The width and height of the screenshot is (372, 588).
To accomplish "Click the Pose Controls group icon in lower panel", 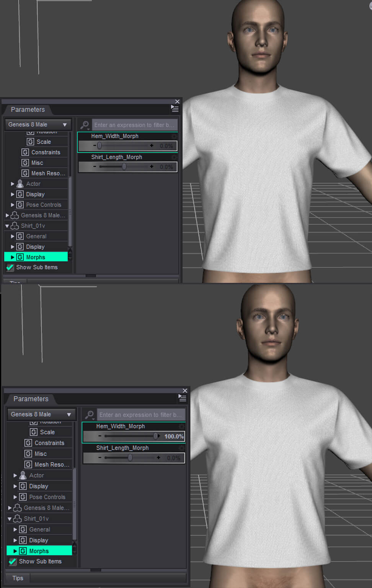I will 23,497.
